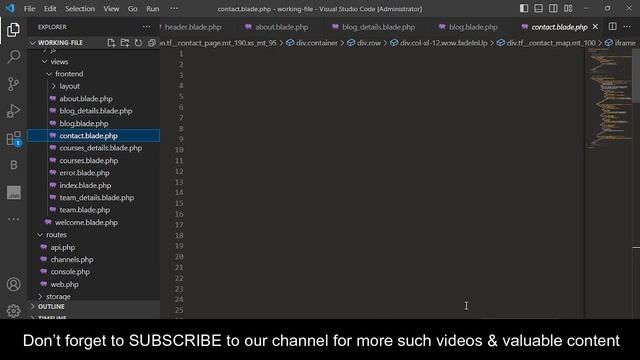Image resolution: width=640 pixels, height=360 pixels.
Task: Open index.blade.php file
Action: [85, 185]
